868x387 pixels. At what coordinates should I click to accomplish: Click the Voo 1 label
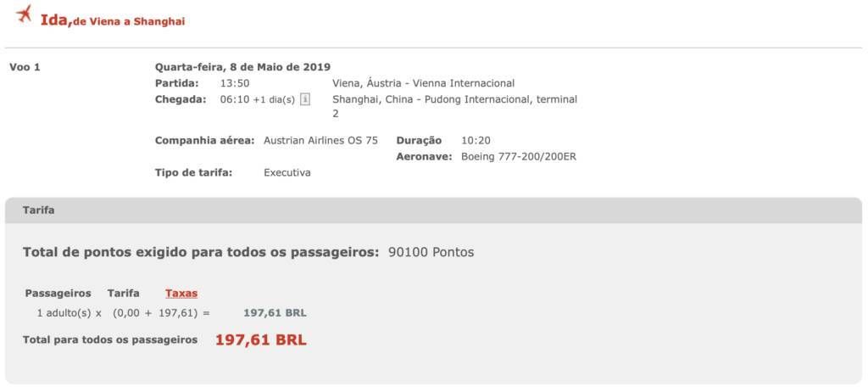(x=25, y=67)
